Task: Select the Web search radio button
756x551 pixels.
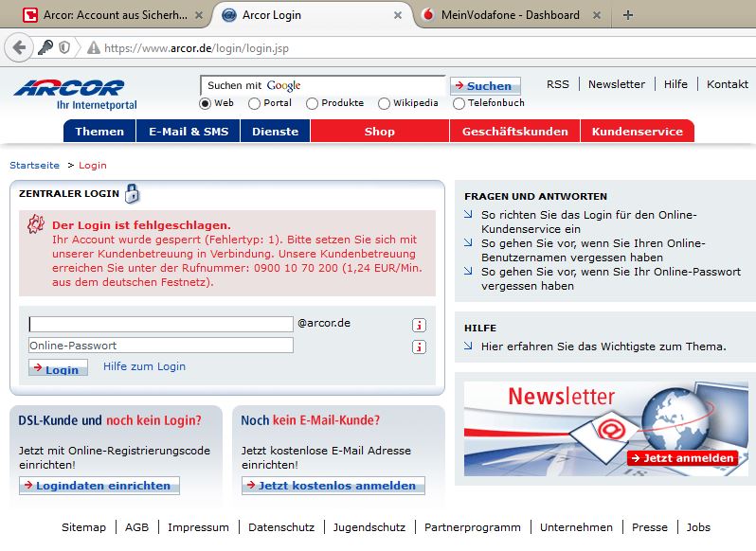Action: (x=205, y=103)
